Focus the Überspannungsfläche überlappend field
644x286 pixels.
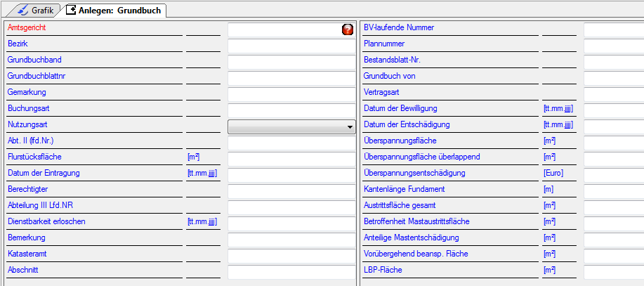pos(614,159)
